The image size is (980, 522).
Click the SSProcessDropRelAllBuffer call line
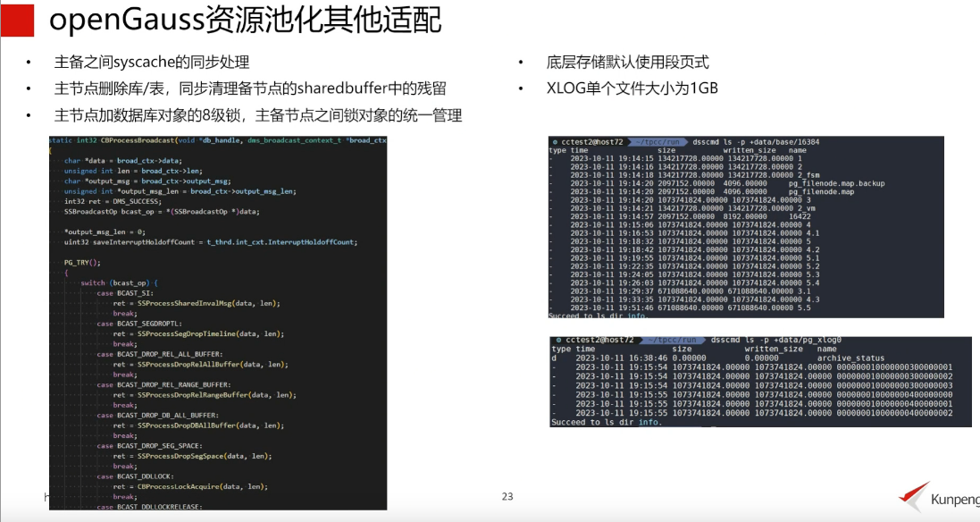tap(201, 365)
